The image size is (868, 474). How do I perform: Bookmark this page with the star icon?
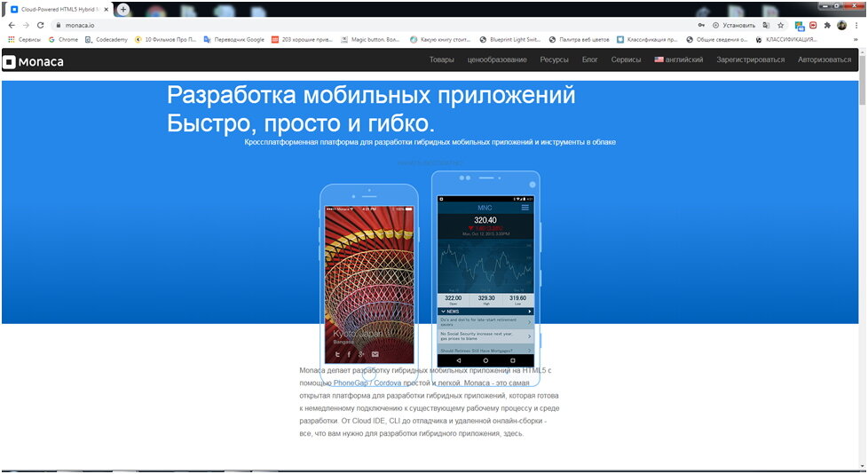(x=780, y=25)
